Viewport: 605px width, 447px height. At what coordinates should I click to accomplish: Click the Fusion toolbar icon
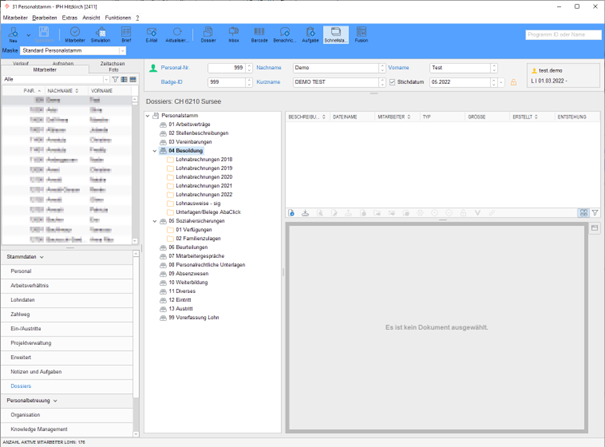[361, 34]
